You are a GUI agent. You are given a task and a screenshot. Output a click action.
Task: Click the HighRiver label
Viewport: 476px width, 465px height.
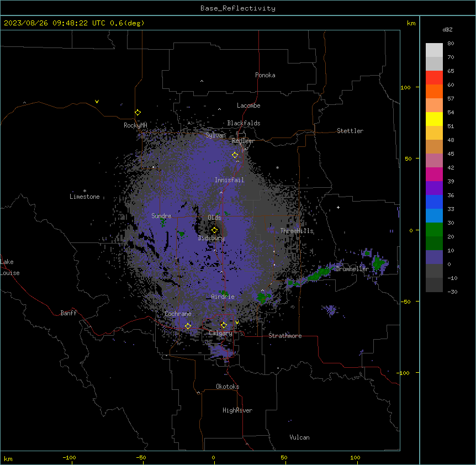click(x=237, y=410)
